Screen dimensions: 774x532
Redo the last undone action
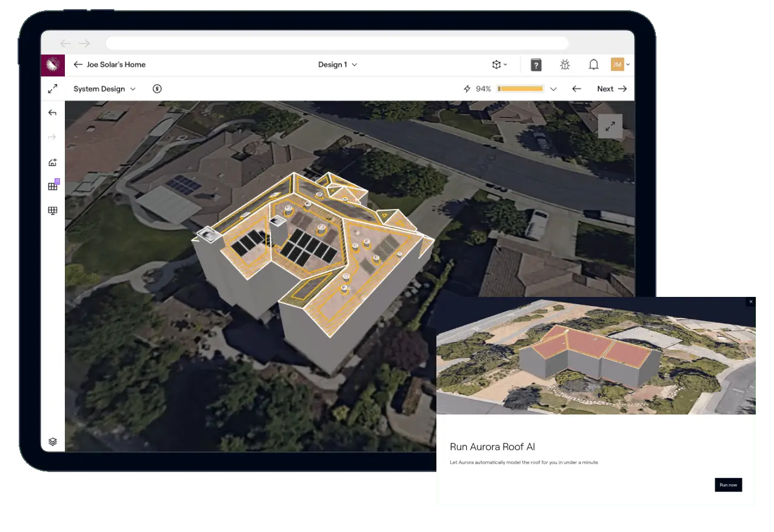[53, 137]
